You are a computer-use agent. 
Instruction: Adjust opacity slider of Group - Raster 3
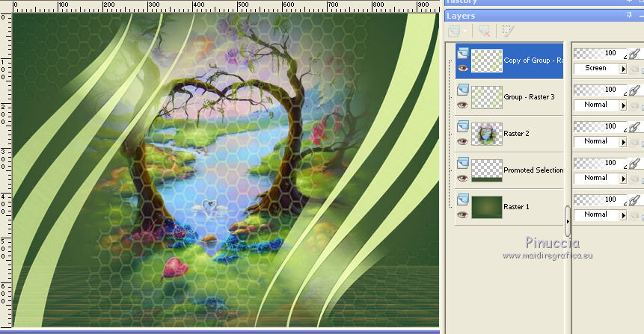point(601,90)
